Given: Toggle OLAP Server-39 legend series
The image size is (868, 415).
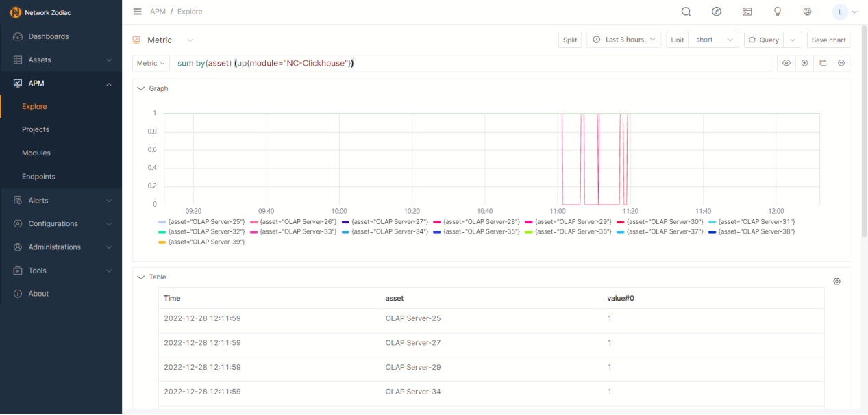Looking at the screenshot, I should (201, 242).
